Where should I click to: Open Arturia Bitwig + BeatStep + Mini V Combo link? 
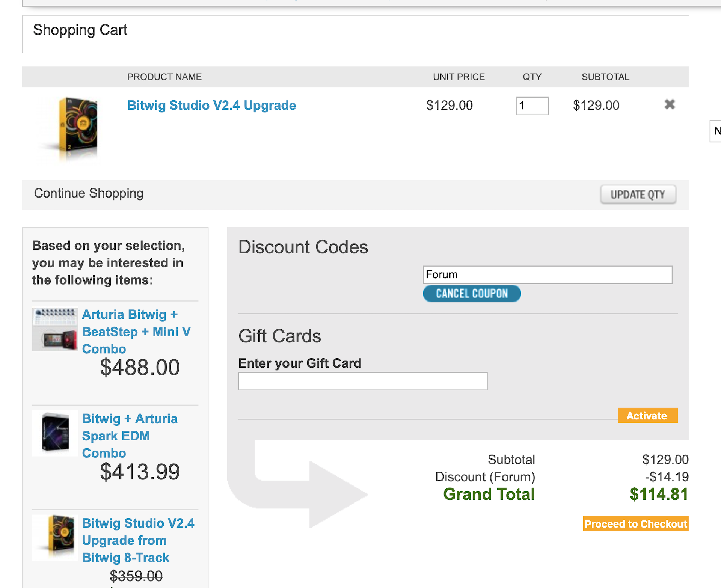point(136,332)
